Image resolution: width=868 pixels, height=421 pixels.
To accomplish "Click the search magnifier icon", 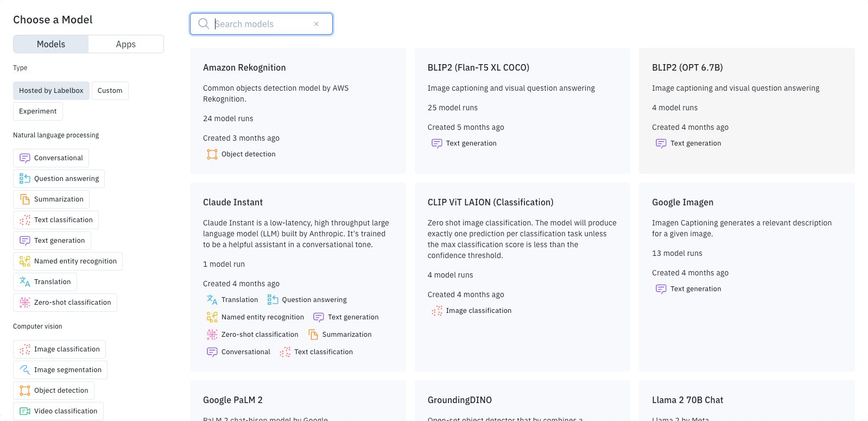I will 204,24.
